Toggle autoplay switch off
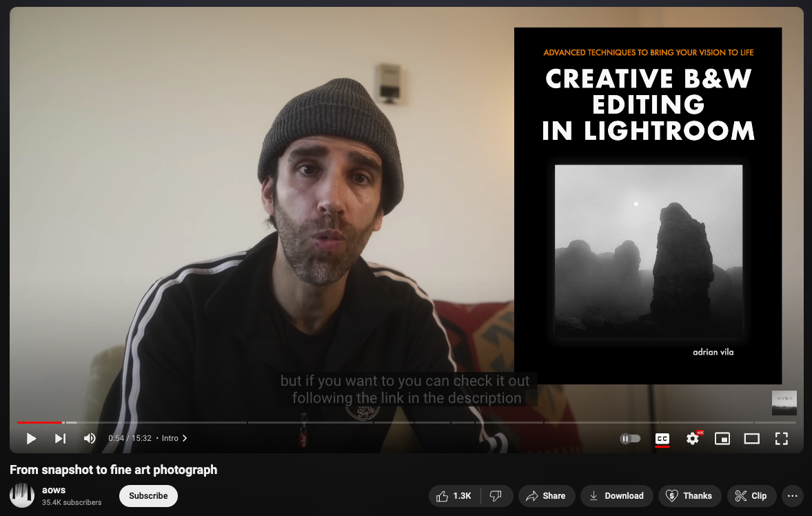This screenshot has height=516, width=812. click(x=630, y=438)
